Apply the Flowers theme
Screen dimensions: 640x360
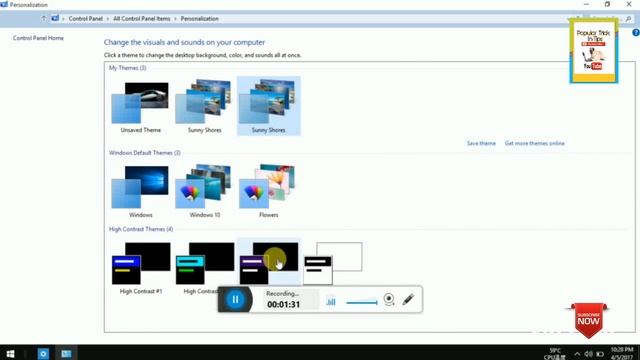pos(269,191)
